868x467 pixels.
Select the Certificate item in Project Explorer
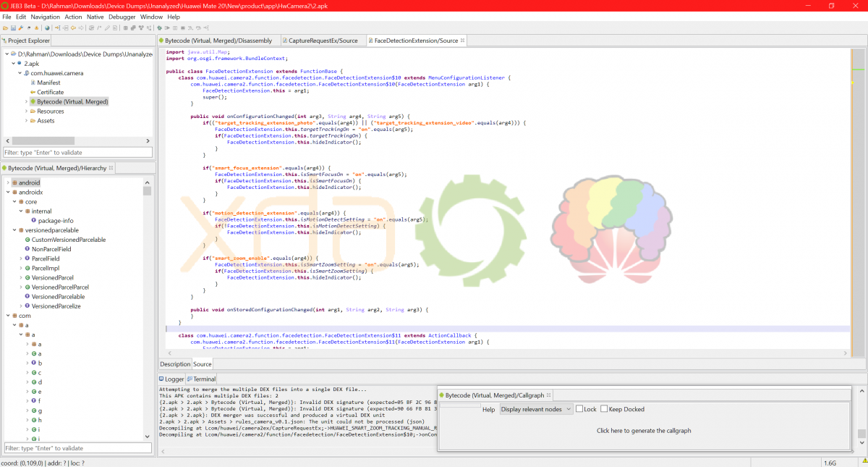coord(50,92)
